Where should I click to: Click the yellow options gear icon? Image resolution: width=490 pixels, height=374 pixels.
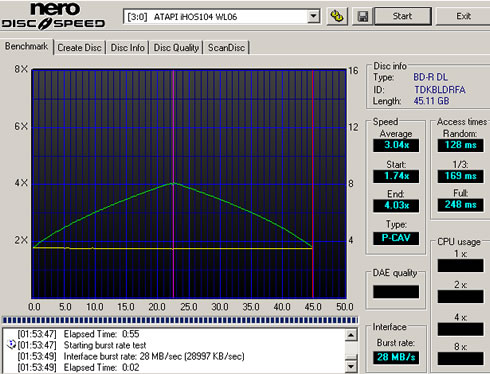(337, 16)
